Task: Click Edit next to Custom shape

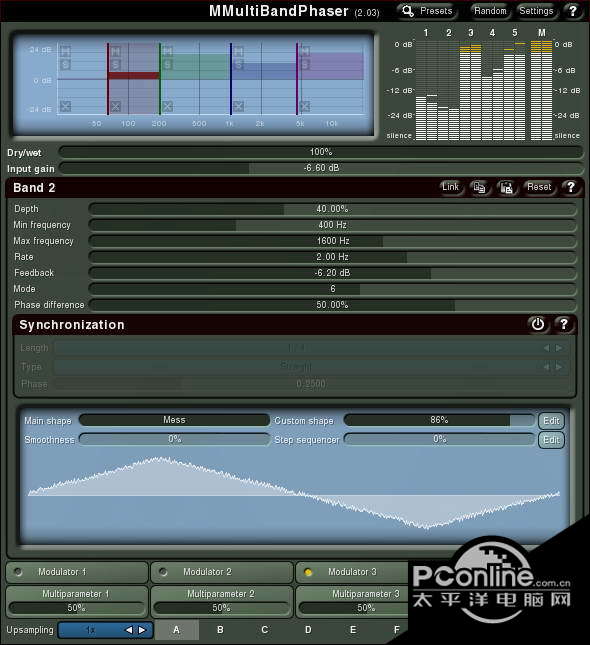Action: (551, 420)
